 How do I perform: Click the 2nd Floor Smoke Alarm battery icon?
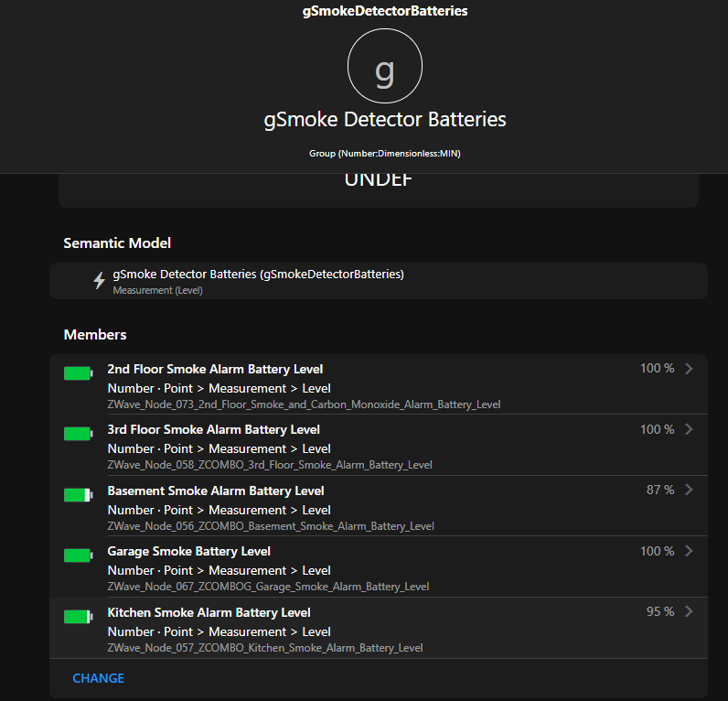coord(79,373)
